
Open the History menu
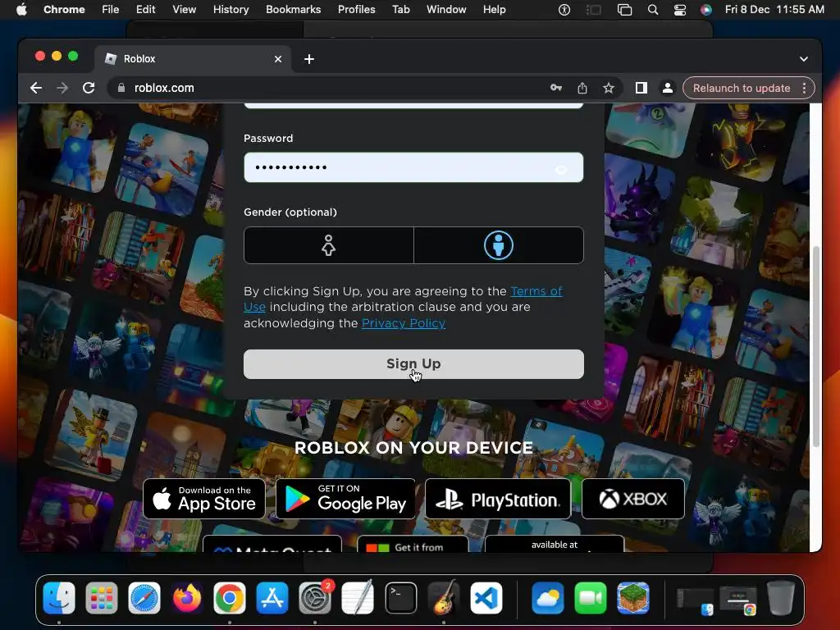click(231, 9)
